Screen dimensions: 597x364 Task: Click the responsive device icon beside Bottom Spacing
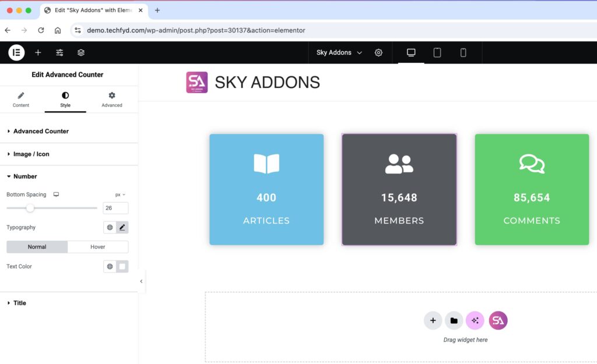(x=56, y=195)
